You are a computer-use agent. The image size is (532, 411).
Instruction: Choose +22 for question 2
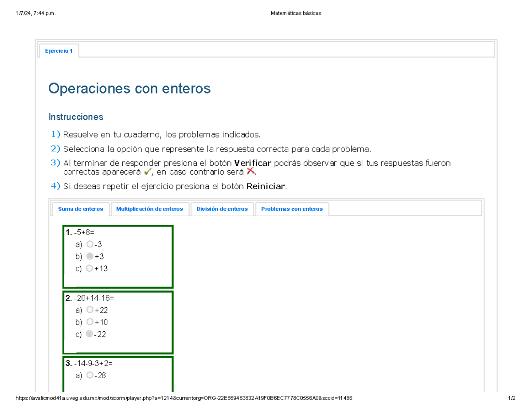pos(90,310)
